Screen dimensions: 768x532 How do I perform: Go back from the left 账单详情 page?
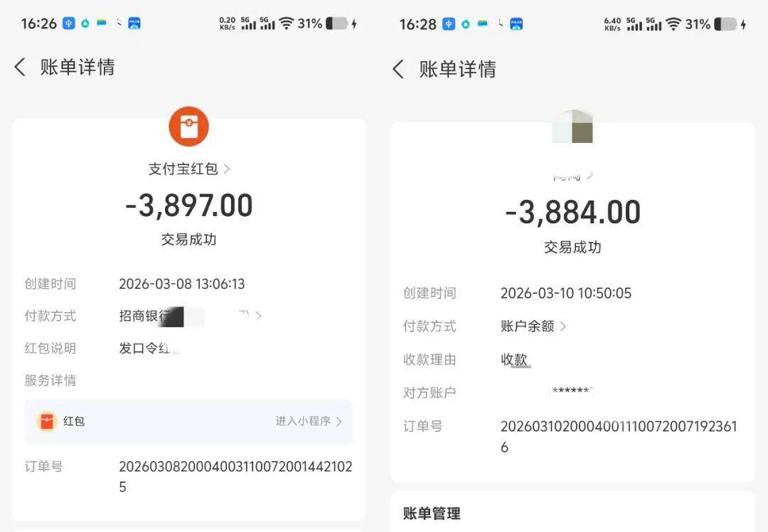coord(20,67)
